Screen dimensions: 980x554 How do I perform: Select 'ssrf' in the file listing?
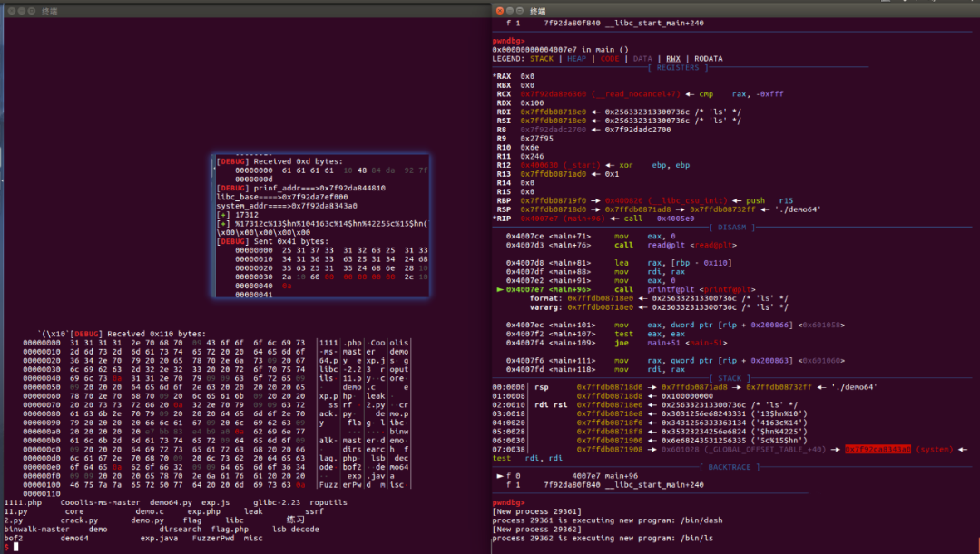click(314, 510)
